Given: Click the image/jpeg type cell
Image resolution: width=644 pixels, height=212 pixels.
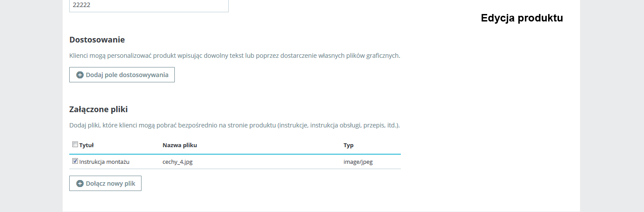Looking at the screenshot, I should pos(358,162).
